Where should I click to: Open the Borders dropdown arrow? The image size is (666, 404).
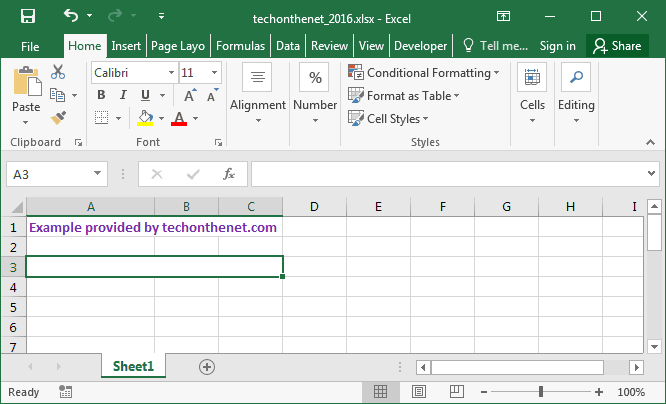point(119,118)
